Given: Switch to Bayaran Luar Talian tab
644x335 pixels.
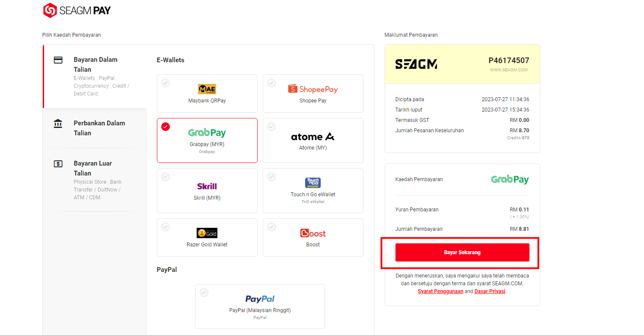Looking at the screenshot, I should click(95, 180).
